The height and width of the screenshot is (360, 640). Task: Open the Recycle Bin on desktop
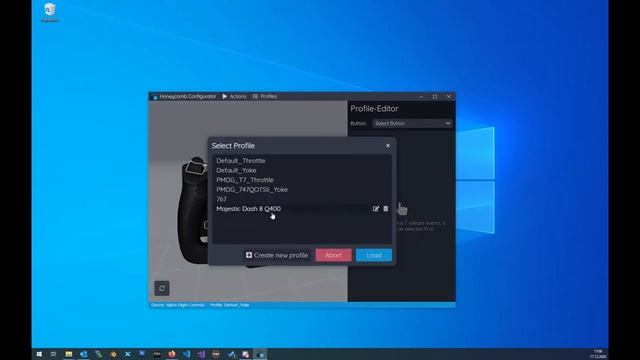(x=50, y=12)
